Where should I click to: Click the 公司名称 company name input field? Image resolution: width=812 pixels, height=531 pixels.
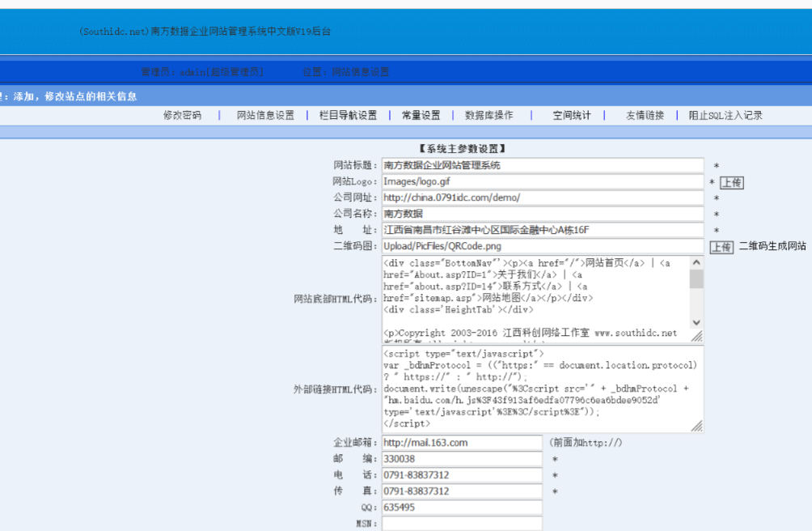[542, 213]
